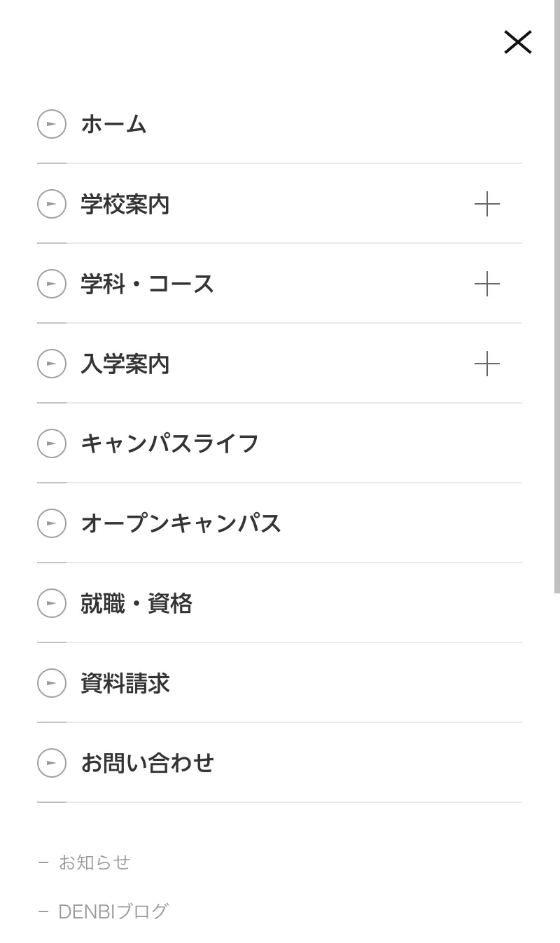The height and width of the screenshot is (943, 560).
Task: Click the circled arrow icon beside 入学案内
Action: 52,364
